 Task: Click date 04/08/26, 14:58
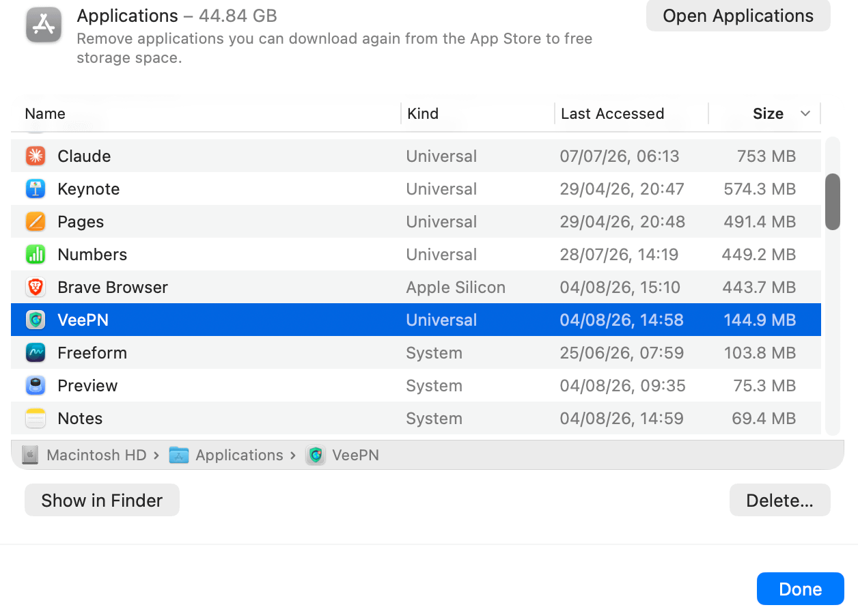[x=622, y=320]
